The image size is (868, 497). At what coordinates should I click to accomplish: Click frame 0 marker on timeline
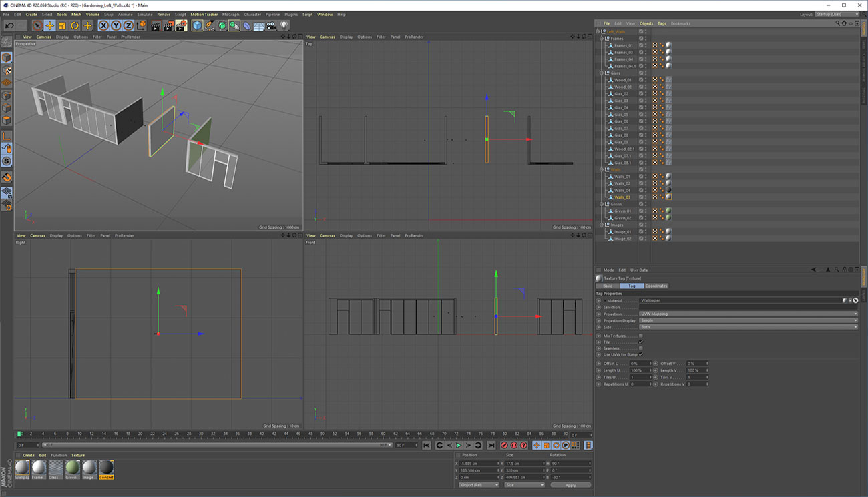[19, 434]
